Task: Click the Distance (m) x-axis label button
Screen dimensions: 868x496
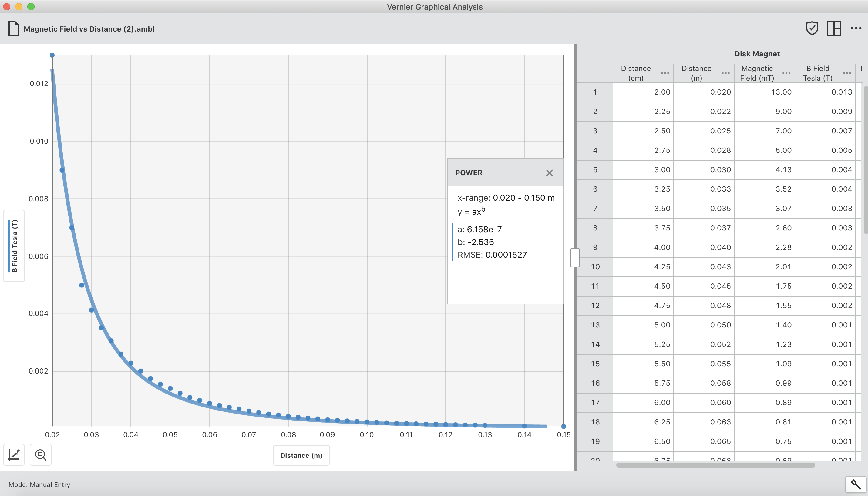Action: point(301,455)
